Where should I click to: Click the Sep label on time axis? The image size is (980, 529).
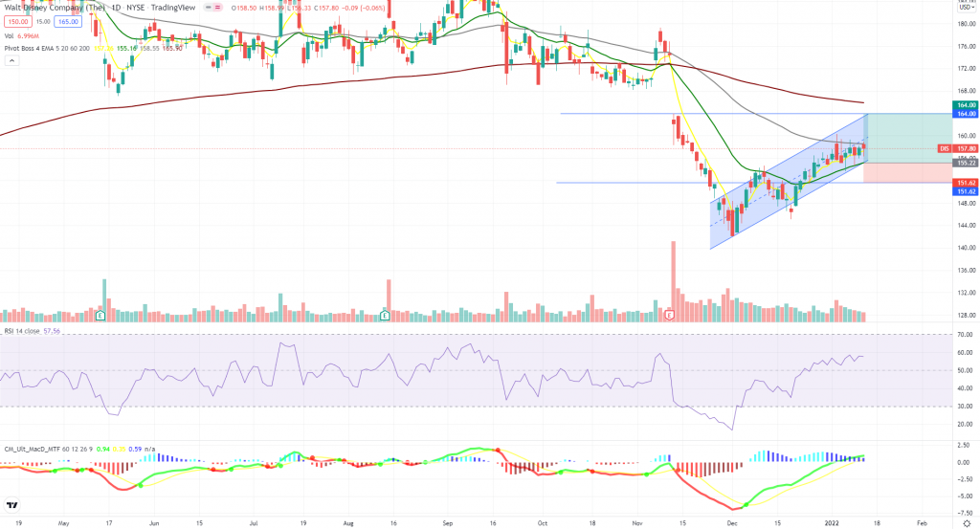coord(448,522)
